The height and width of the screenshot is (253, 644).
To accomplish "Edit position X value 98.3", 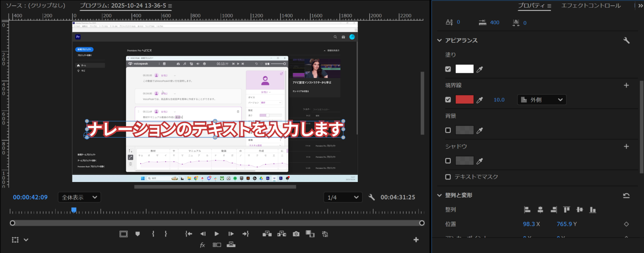I will point(529,224).
